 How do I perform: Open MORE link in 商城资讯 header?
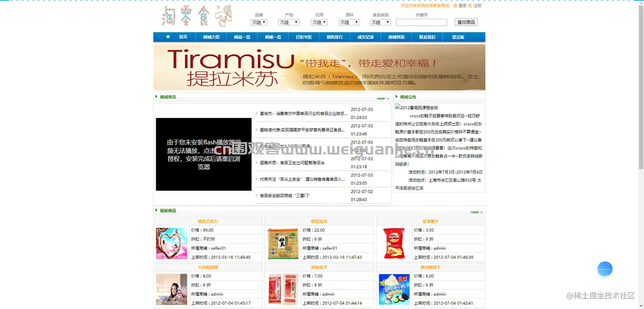pyautogui.click(x=383, y=99)
